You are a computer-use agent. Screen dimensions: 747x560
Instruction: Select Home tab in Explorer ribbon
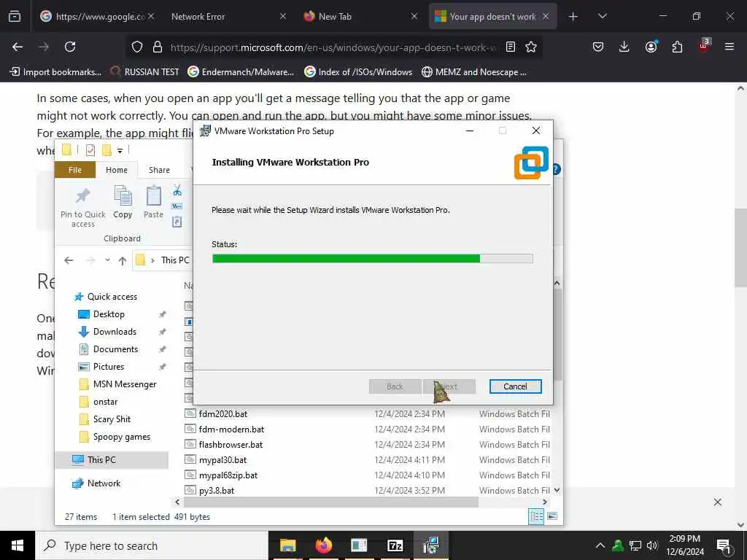pos(117,170)
